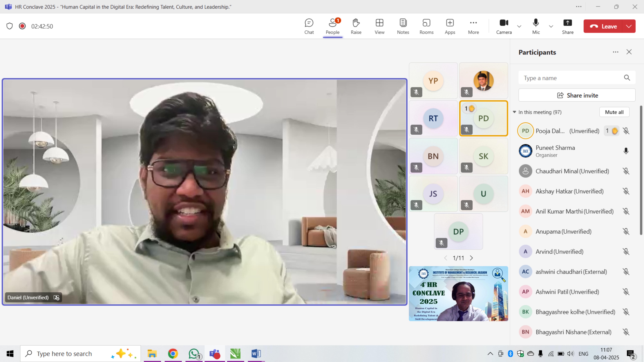Image resolution: width=644 pixels, height=362 pixels.
Task: Open breakout Rooms
Action: pos(426,26)
